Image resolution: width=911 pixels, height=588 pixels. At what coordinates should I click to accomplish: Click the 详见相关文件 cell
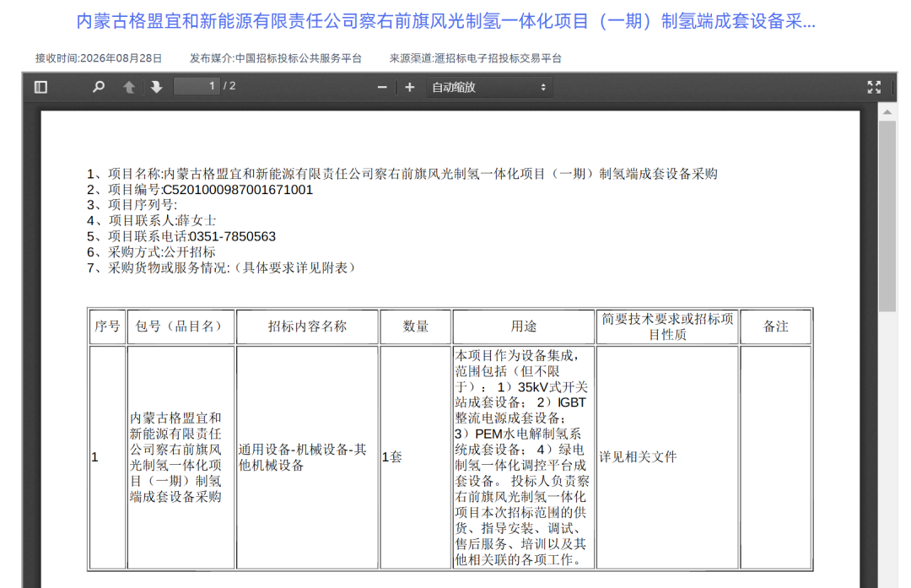pyautogui.click(x=667, y=457)
